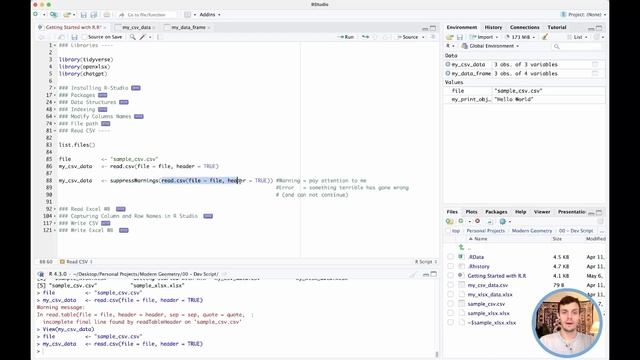Click the Print icon in main toolbar
The width and height of the screenshot is (640, 360).
(x=107, y=15)
